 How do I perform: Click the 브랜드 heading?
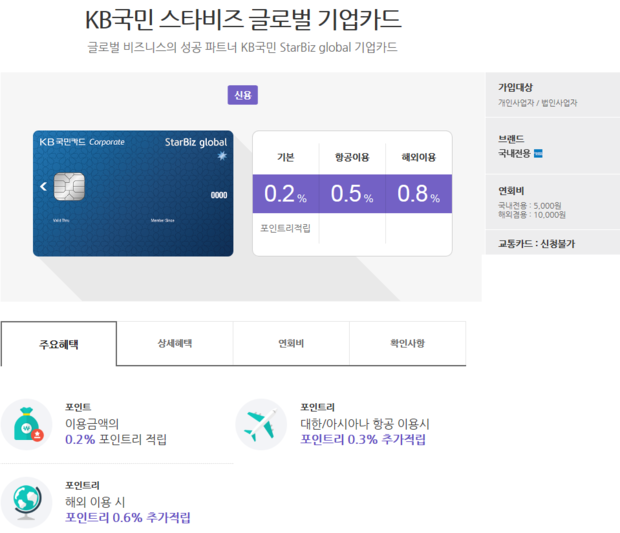coord(511,139)
